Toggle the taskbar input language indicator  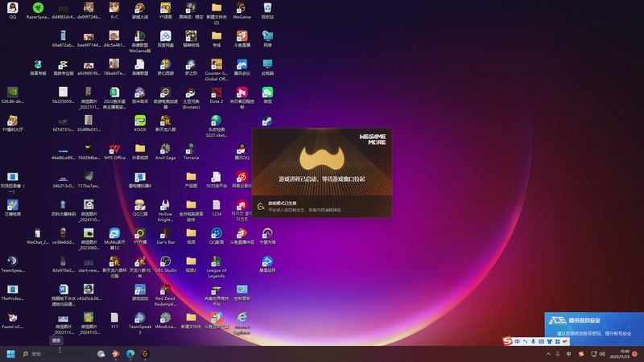(x=568, y=354)
